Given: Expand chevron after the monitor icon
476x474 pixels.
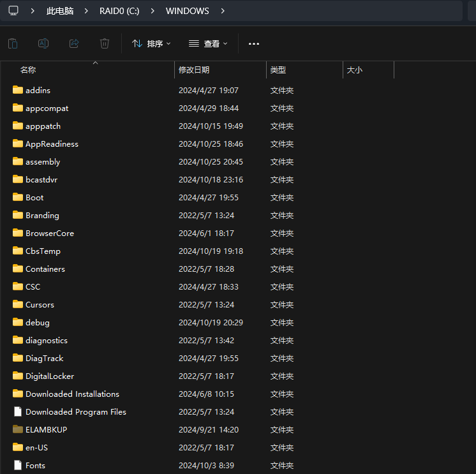Looking at the screenshot, I should click(x=33, y=11).
